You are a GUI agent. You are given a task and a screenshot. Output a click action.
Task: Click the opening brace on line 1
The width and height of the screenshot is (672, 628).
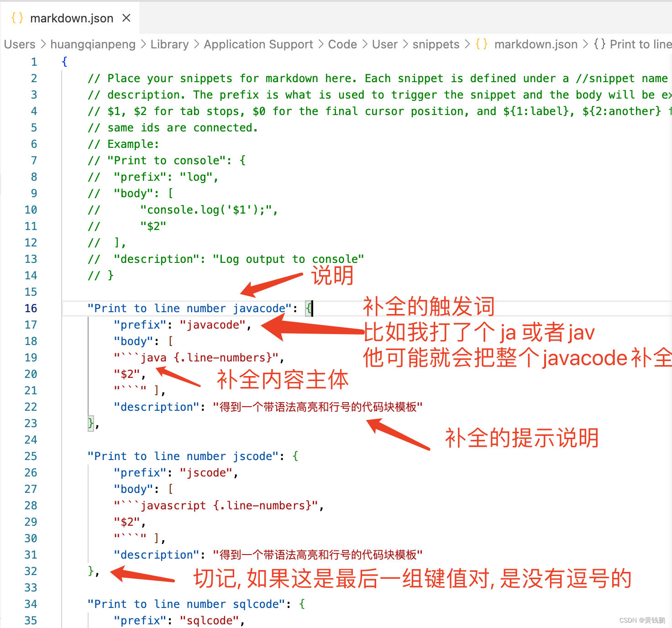[64, 62]
